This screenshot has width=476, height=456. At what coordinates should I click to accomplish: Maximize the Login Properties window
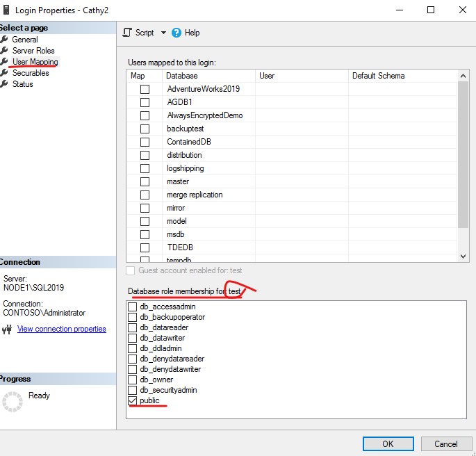[431, 10]
